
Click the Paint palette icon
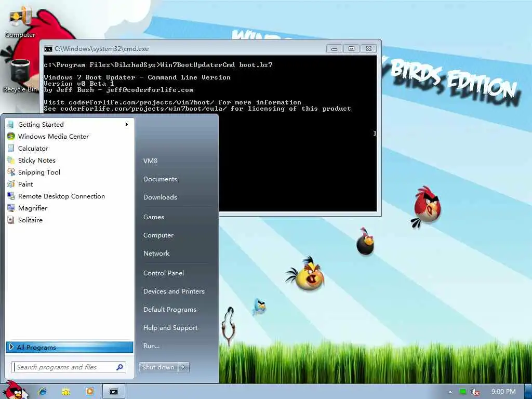(x=11, y=184)
